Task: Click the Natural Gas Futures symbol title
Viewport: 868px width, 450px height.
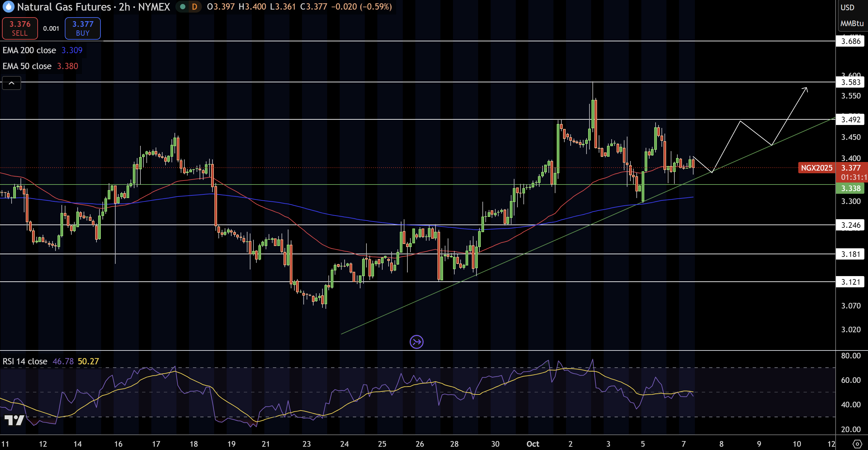Action: click(x=64, y=7)
